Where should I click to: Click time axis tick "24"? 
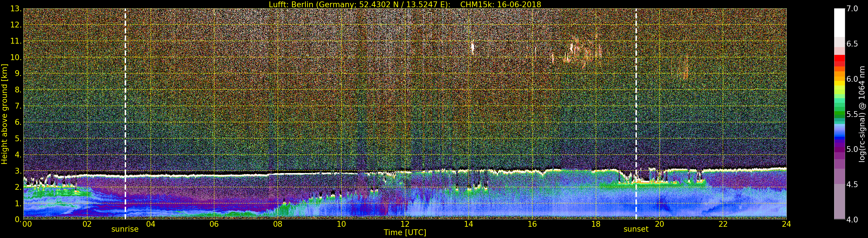(x=786, y=224)
